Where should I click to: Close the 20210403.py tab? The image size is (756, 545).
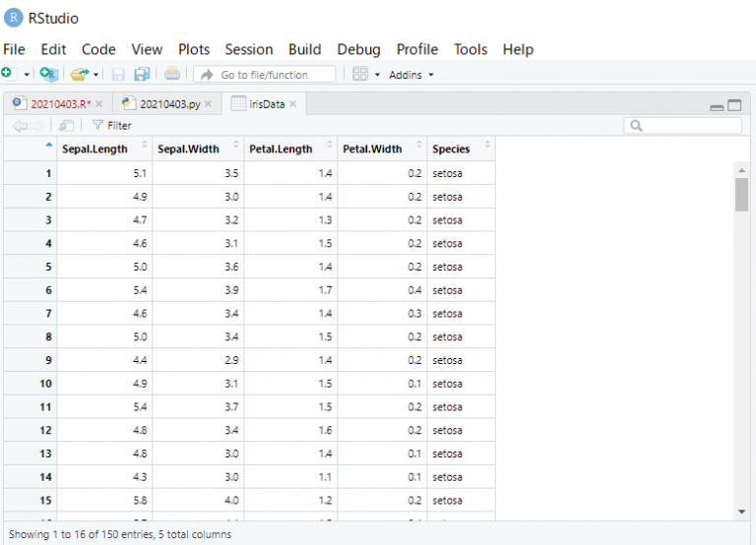[x=212, y=103]
